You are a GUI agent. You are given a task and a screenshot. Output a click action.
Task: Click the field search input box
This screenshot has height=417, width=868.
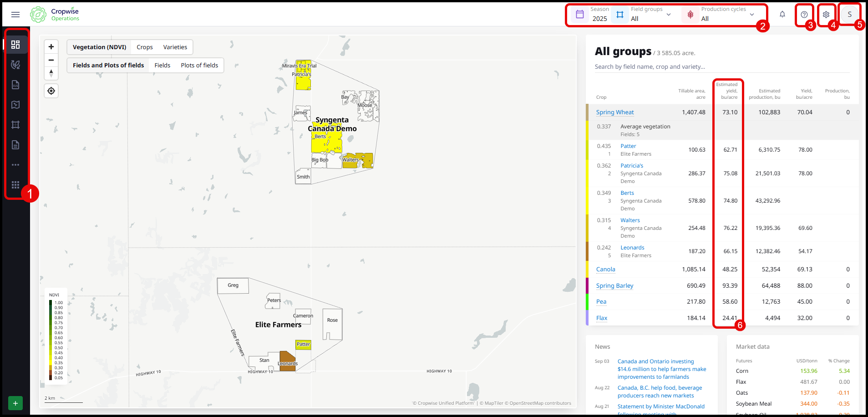(721, 67)
